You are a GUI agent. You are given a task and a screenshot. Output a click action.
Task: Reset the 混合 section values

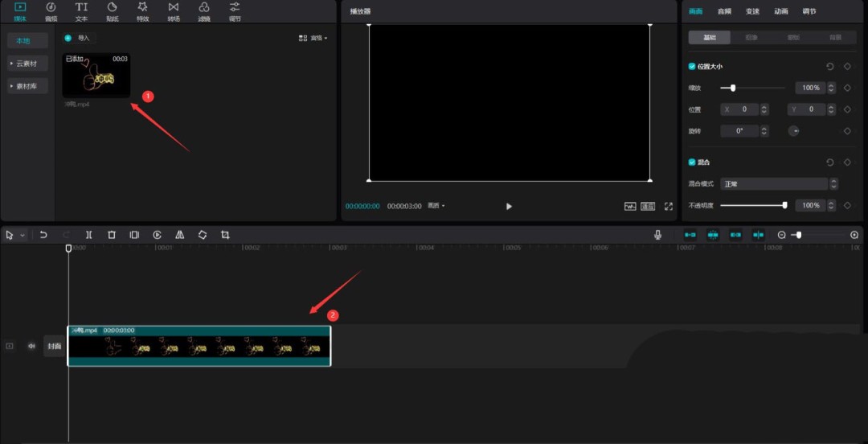pyautogui.click(x=829, y=162)
